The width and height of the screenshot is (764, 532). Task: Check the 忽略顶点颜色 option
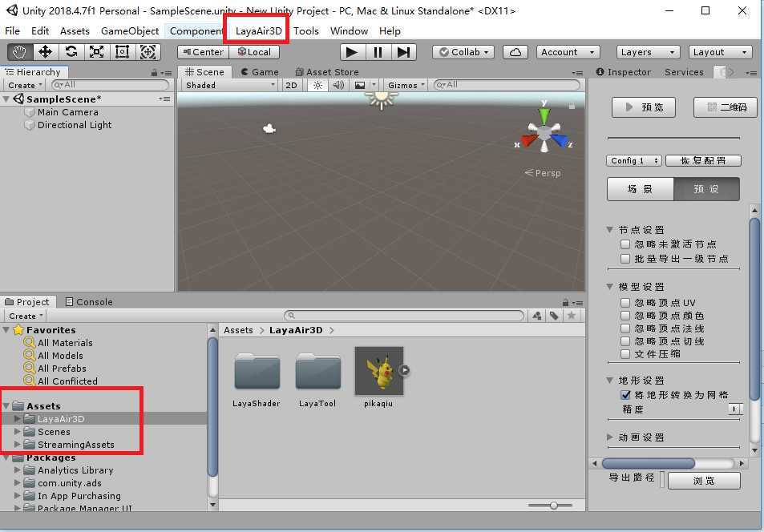(625, 316)
